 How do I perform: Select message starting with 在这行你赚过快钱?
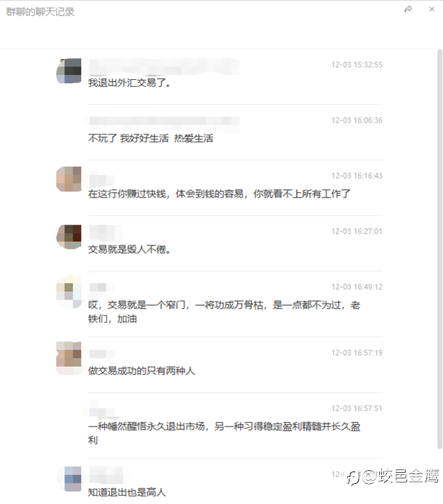pos(219,194)
